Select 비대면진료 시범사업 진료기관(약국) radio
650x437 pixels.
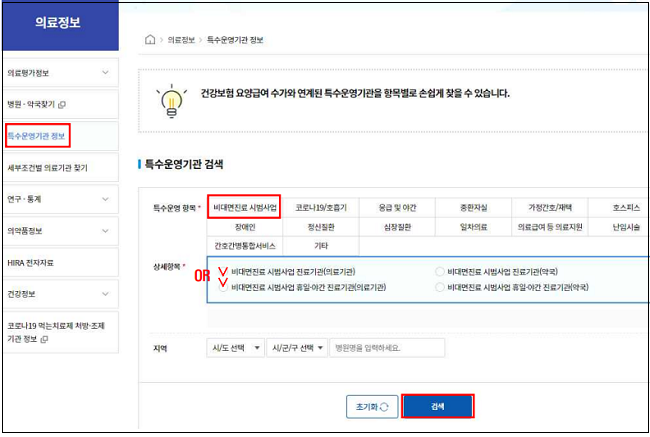[x=440, y=272]
